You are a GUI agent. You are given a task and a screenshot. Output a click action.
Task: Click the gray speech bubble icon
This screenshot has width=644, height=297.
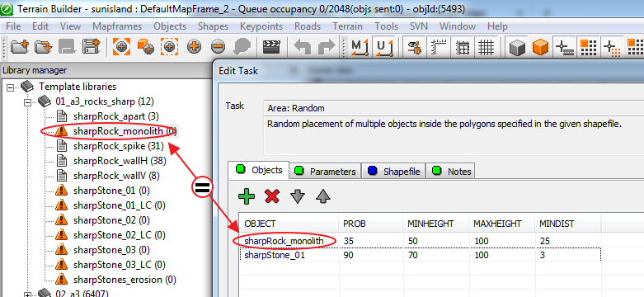coord(242,47)
